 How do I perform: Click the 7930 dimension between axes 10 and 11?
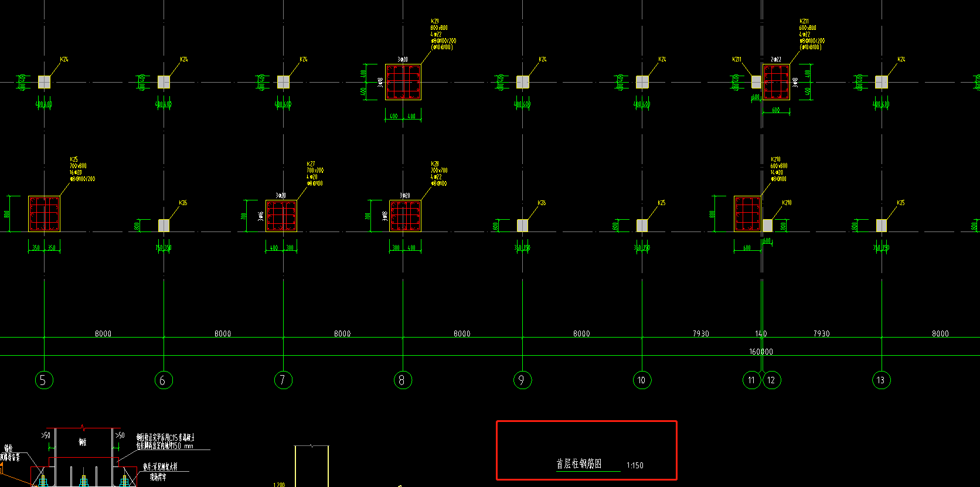[701, 333]
